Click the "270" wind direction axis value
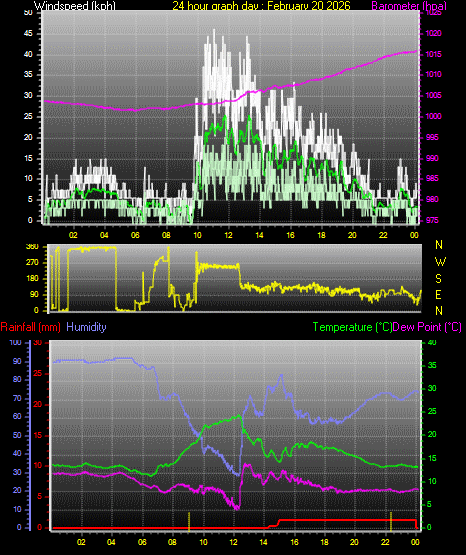The width and height of the screenshot is (466, 555). [x=33, y=263]
